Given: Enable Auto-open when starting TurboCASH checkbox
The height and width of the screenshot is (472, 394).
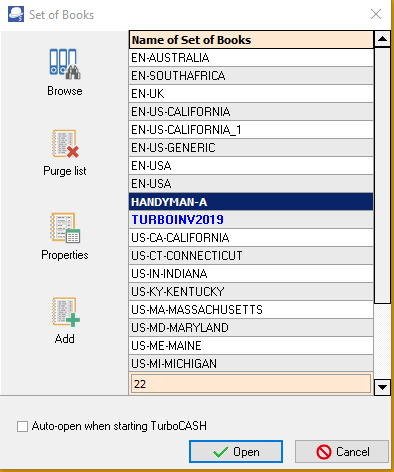Looking at the screenshot, I should [x=22, y=426].
